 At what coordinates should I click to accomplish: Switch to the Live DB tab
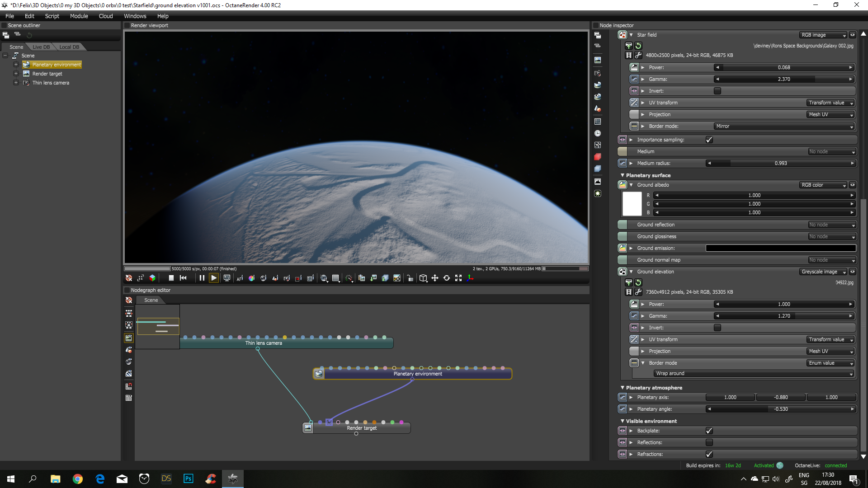click(41, 47)
